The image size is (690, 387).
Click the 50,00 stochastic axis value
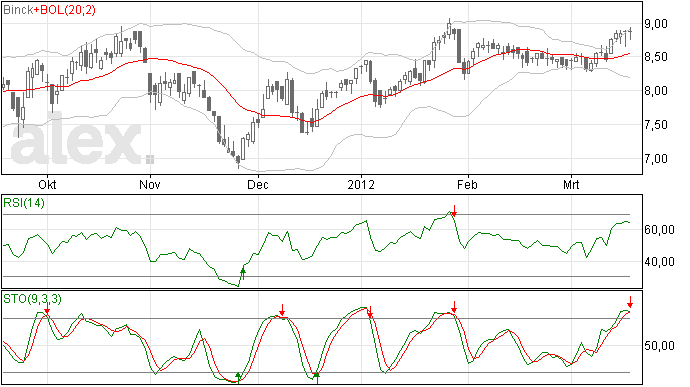(x=659, y=346)
